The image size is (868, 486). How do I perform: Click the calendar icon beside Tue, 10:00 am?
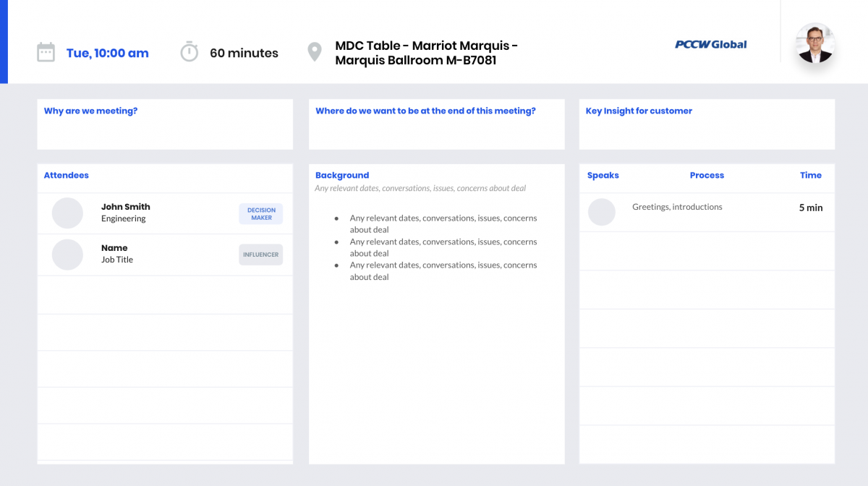pyautogui.click(x=46, y=52)
